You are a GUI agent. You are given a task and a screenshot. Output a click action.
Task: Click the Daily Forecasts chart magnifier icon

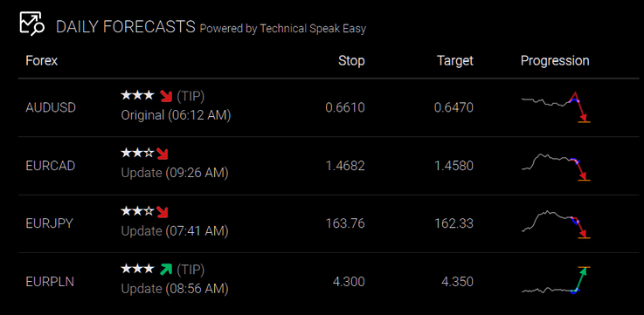click(x=31, y=24)
